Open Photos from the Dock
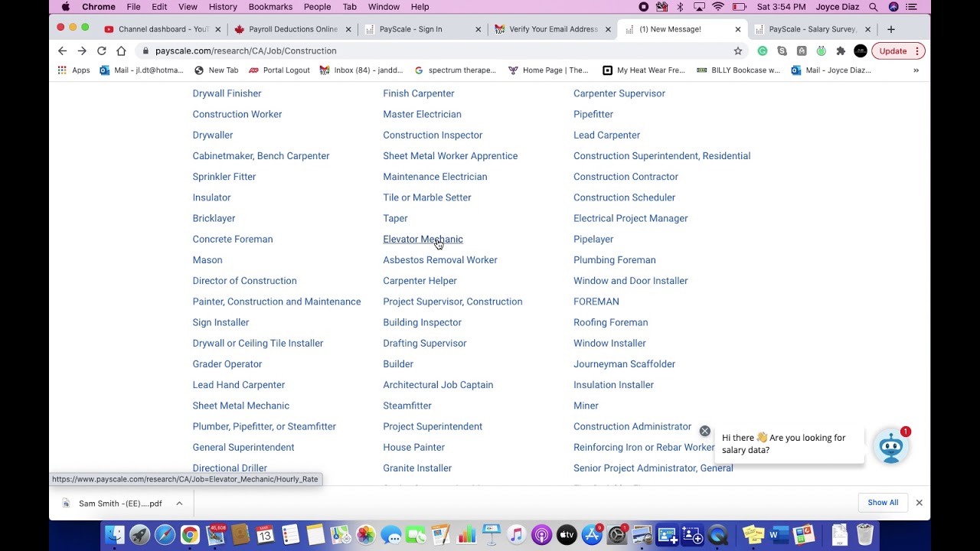 click(x=366, y=534)
